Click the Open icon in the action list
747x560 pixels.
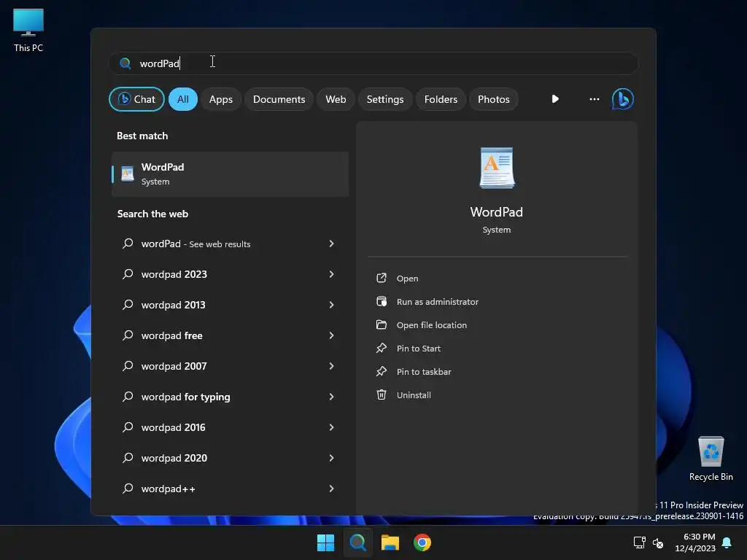[x=381, y=278]
